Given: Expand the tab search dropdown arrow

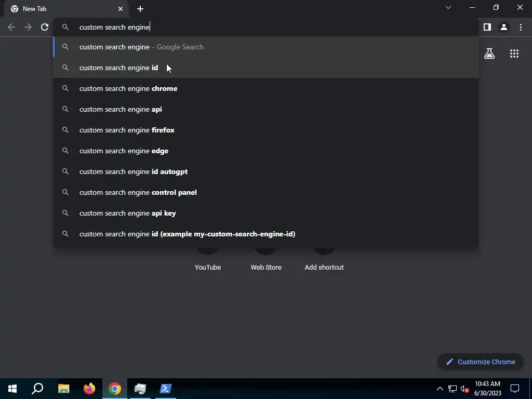Looking at the screenshot, I should pos(448,7).
